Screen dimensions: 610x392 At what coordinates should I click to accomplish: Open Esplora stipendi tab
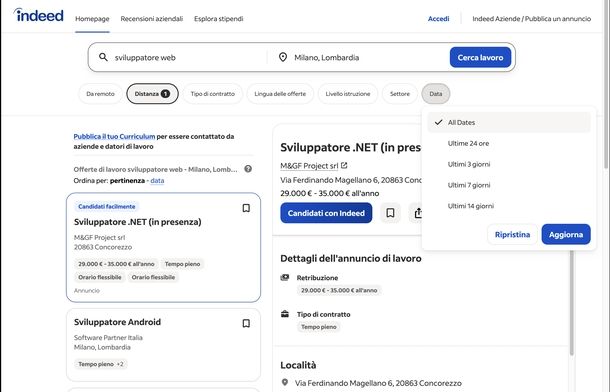tap(219, 19)
